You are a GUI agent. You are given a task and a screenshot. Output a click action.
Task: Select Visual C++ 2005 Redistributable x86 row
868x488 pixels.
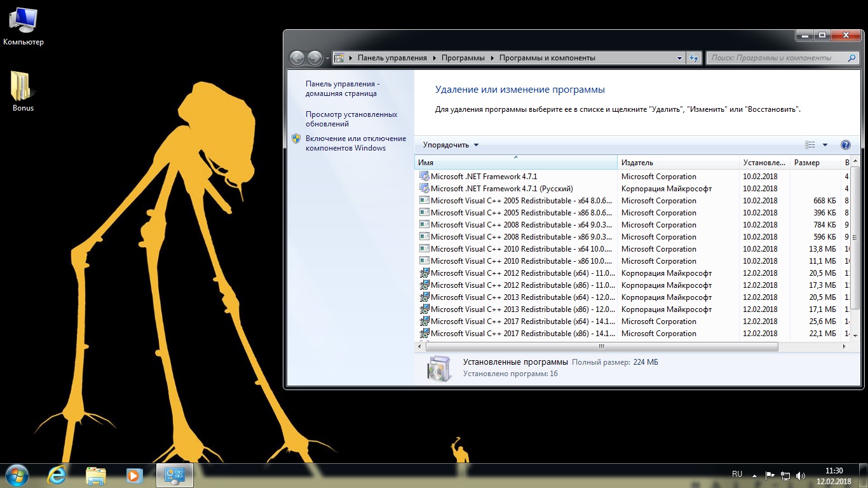(632, 213)
